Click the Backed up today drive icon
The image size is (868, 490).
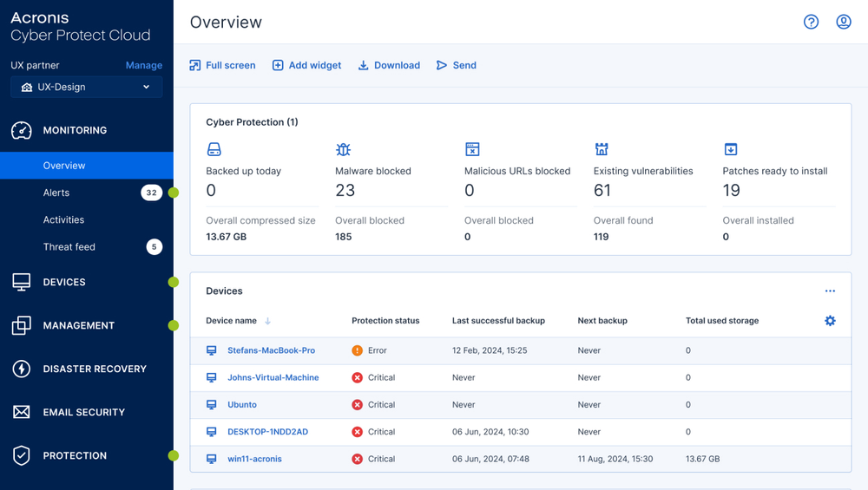[x=214, y=149]
